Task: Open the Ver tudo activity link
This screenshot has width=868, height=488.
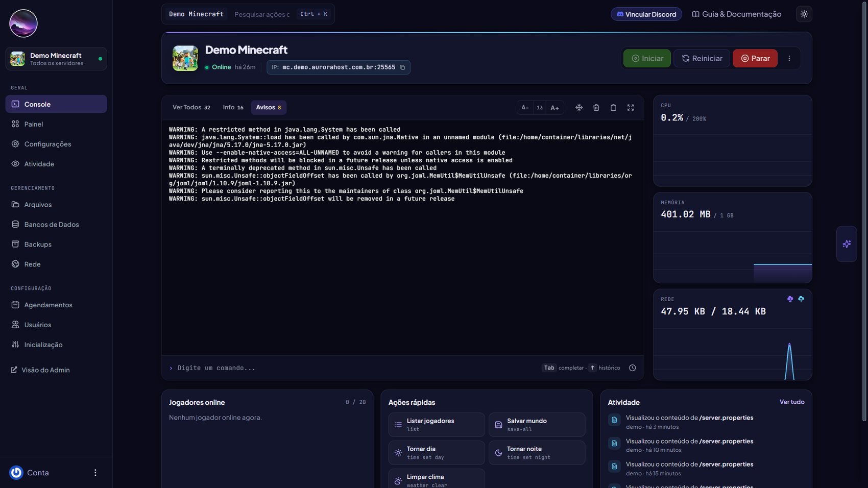Action: (792, 402)
